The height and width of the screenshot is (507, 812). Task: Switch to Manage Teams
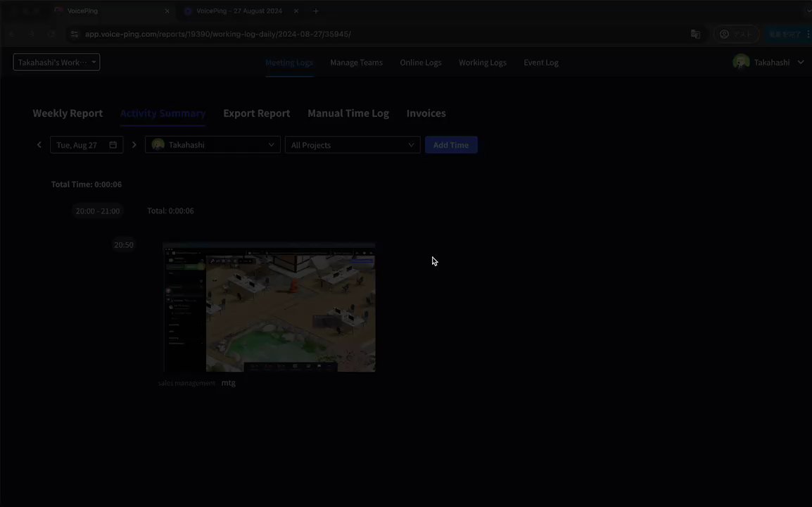356,63
